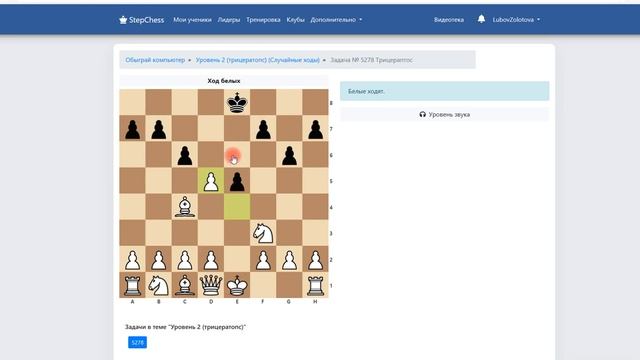The width and height of the screenshot is (640, 360).
Task: Open the "Видеотека" link
Action: tap(449, 20)
